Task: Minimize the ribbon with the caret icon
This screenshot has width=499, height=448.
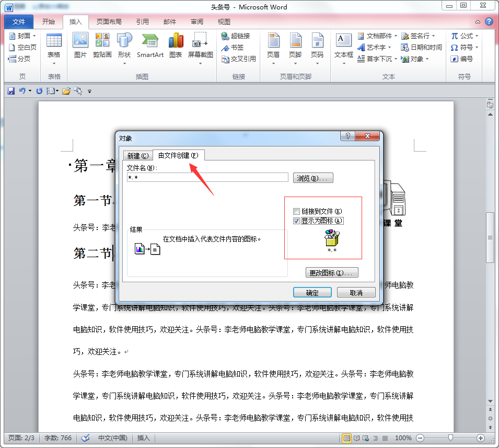Action: [x=478, y=22]
